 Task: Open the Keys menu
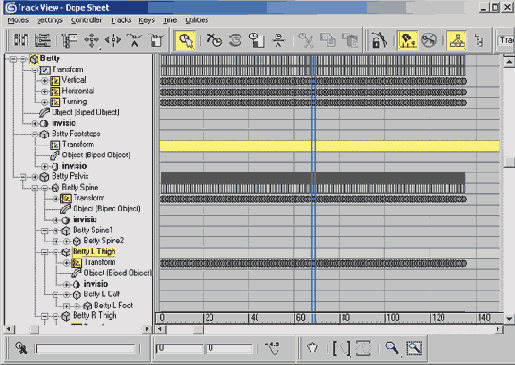click(147, 20)
